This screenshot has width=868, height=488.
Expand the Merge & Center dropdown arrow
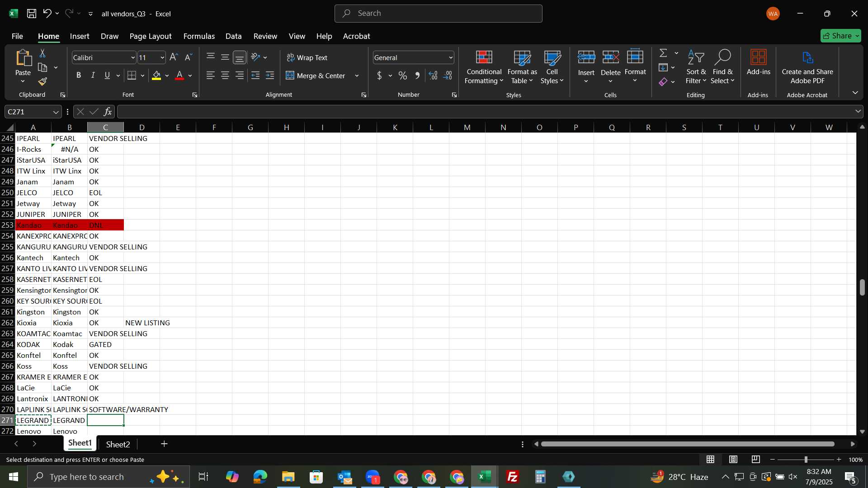tap(357, 76)
